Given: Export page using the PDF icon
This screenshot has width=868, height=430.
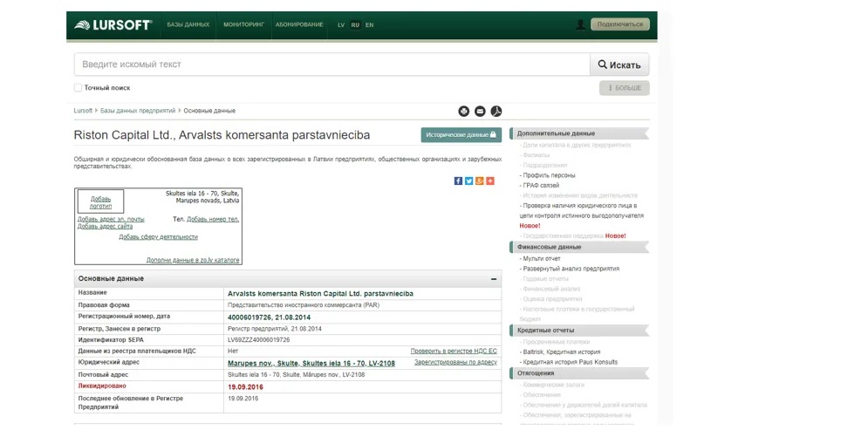Looking at the screenshot, I should coord(496,111).
